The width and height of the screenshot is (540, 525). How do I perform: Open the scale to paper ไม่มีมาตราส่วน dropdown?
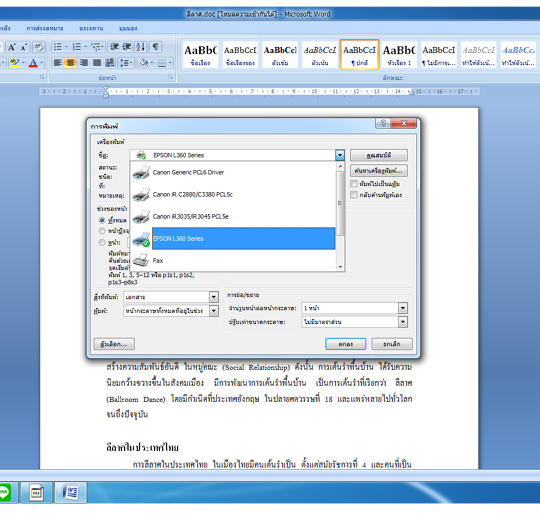(403, 322)
